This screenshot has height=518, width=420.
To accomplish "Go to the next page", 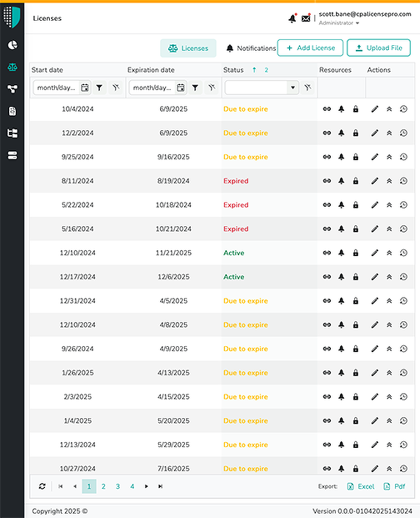I will (x=146, y=487).
